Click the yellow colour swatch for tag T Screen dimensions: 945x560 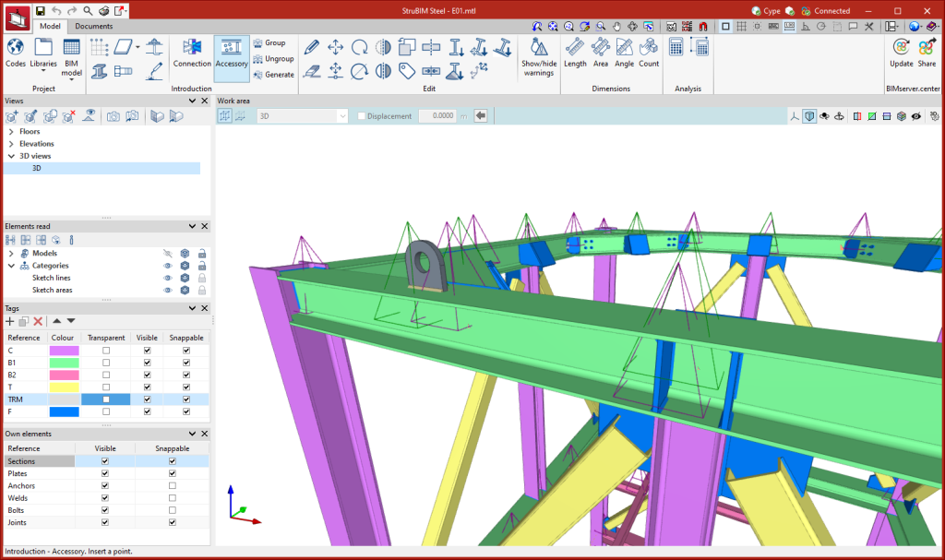coord(65,387)
